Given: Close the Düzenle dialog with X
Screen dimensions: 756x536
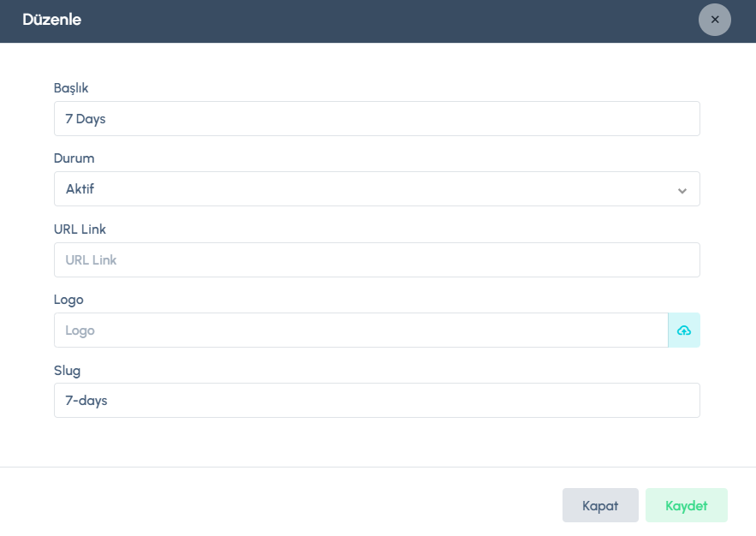Looking at the screenshot, I should 715,20.
